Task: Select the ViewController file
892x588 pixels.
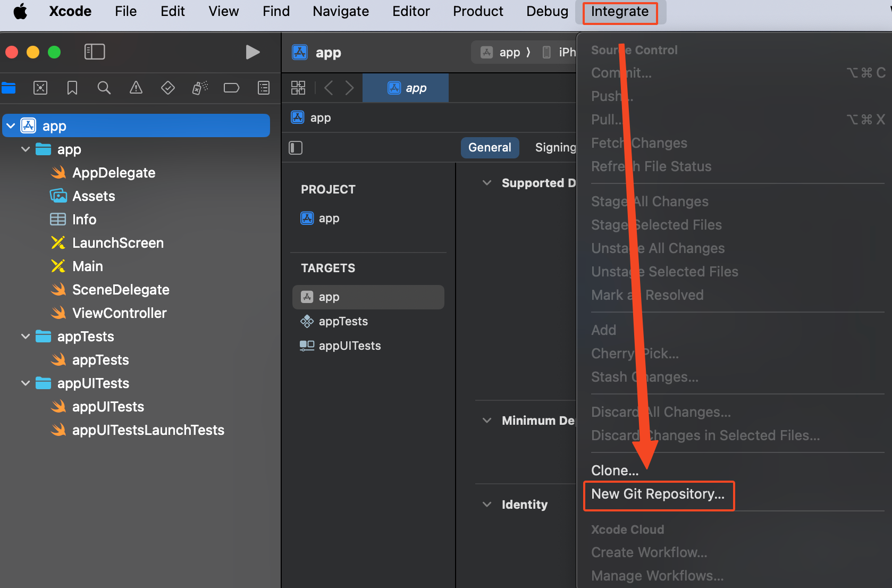Action: pyautogui.click(x=120, y=313)
